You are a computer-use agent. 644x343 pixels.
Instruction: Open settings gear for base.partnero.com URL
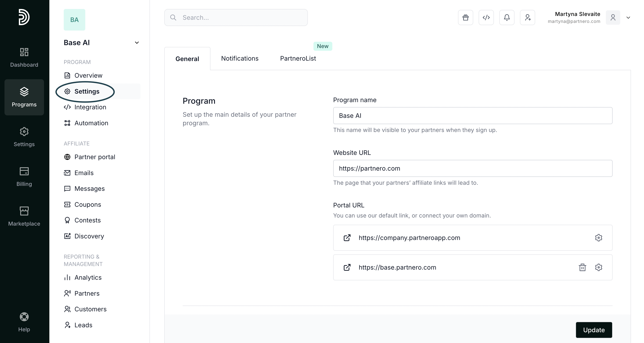(598, 267)
